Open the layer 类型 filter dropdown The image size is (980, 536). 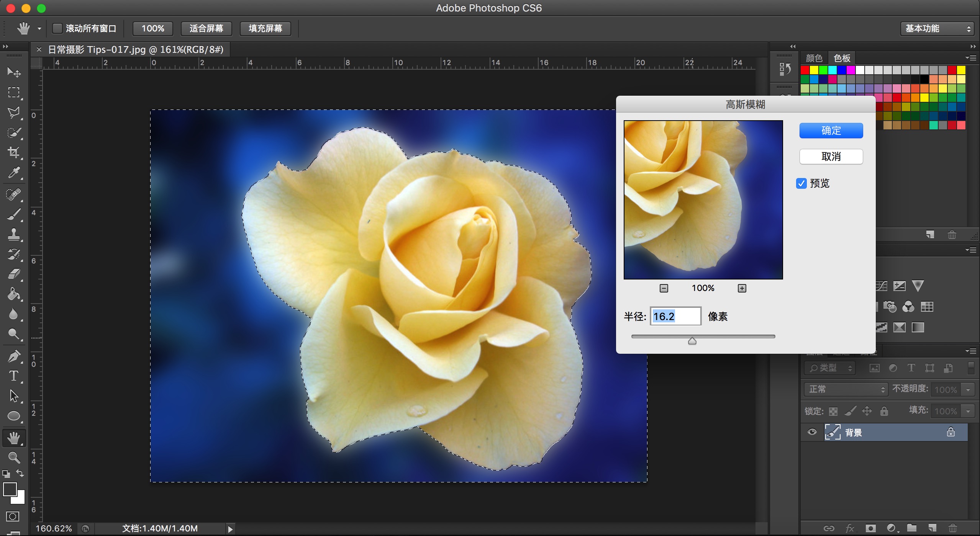830,368
